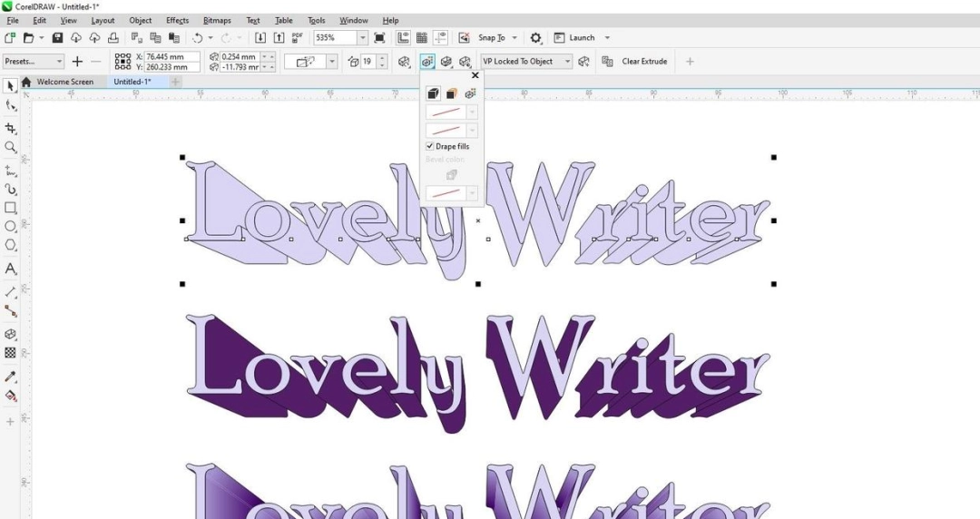
Task: Click the Open folder icon
Action: coord(28,38)
